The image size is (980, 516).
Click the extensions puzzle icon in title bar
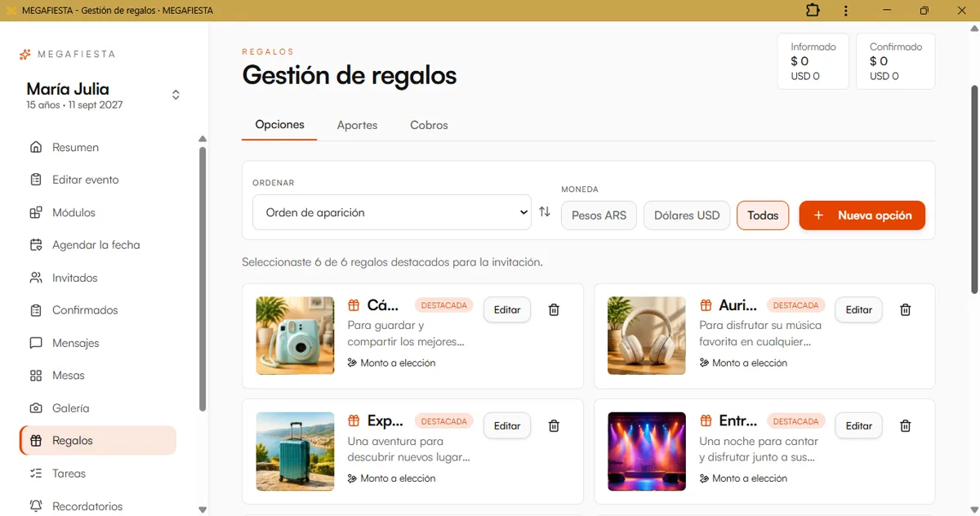813,11
